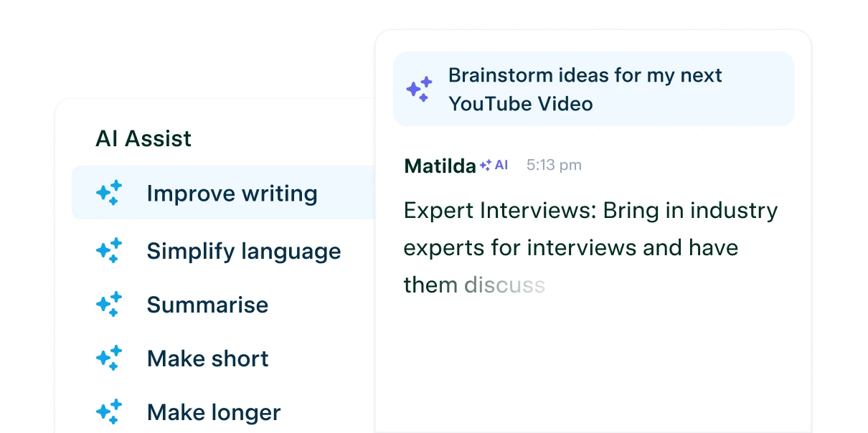Click the sparkle icon beside Simplify language
Screen dimensions: 868x433
click(109, 250)
